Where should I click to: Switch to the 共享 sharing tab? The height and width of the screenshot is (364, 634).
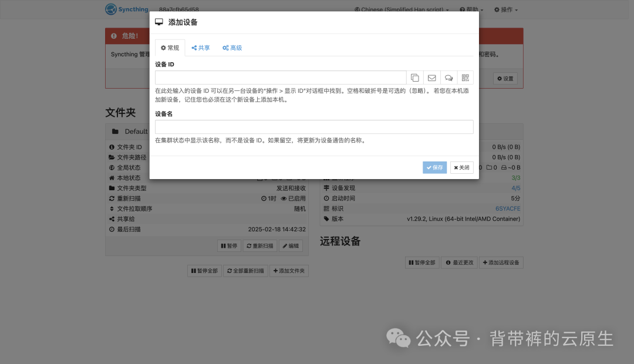tap(201, 48)
